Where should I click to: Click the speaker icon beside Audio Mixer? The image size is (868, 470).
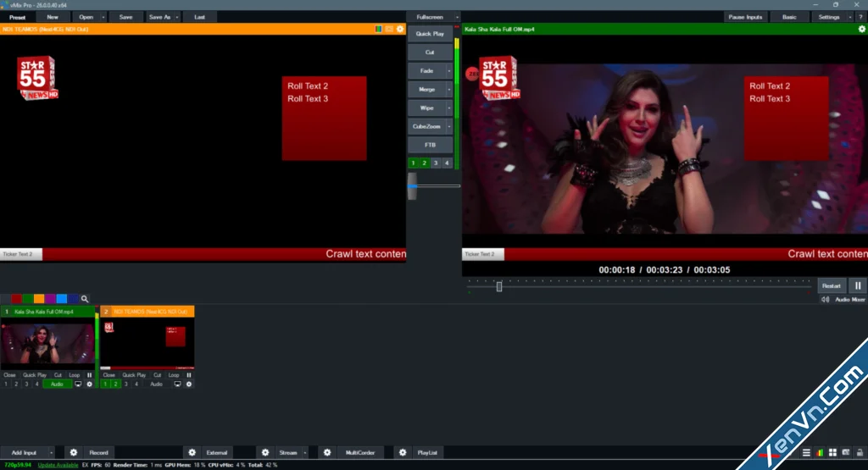(826, 299)
